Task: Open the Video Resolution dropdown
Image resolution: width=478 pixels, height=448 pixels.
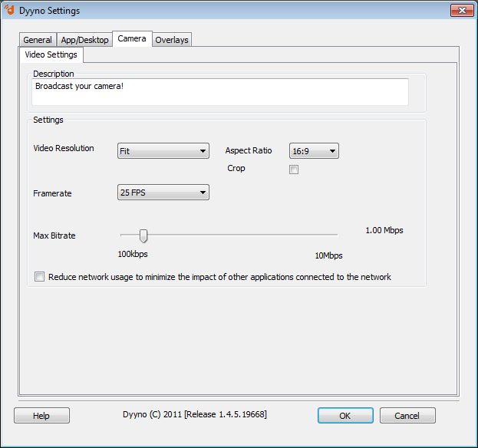Action: coord(163,151)
